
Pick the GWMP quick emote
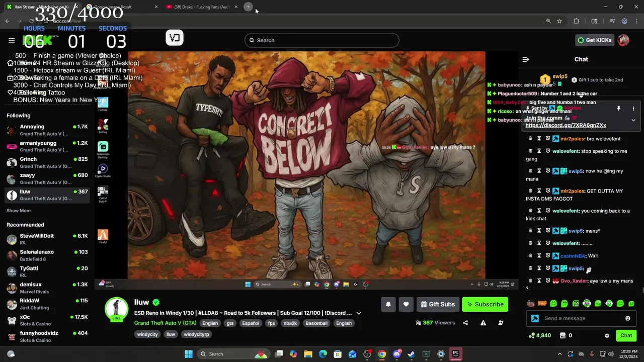[x=542, y=304]
